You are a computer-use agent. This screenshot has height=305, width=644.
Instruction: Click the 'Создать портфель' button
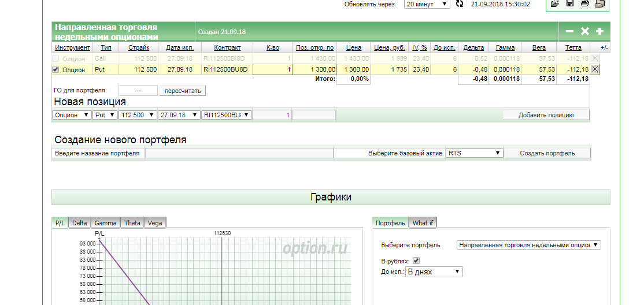click(x=547, y=153)
